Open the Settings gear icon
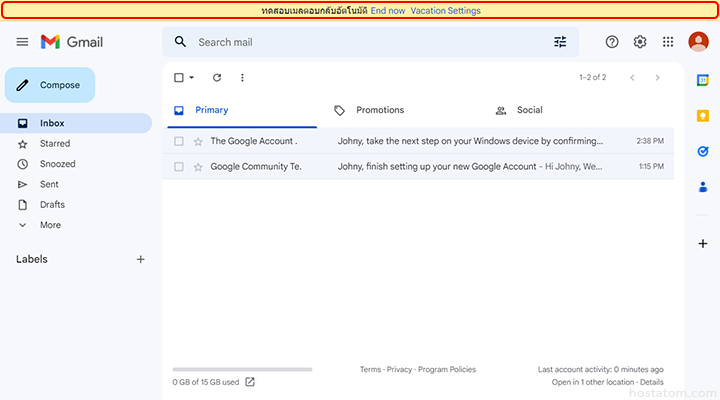This screenshot has width=720, height=400. [640, 42]
